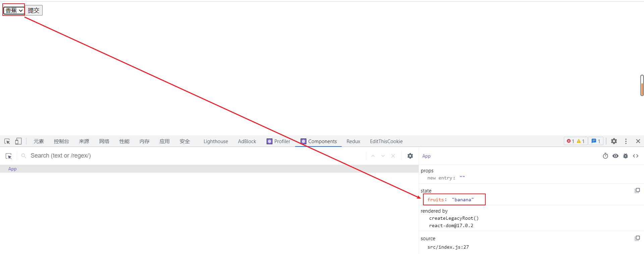Open the 应用 tab
The height and width of the screenshot is (254, 644).
click(x=165, y=141)
